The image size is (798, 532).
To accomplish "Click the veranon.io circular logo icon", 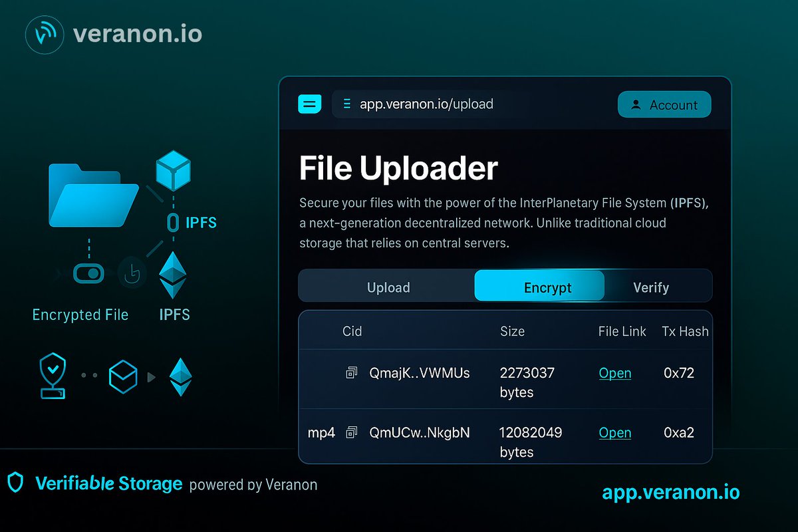I will pos(45,34).
